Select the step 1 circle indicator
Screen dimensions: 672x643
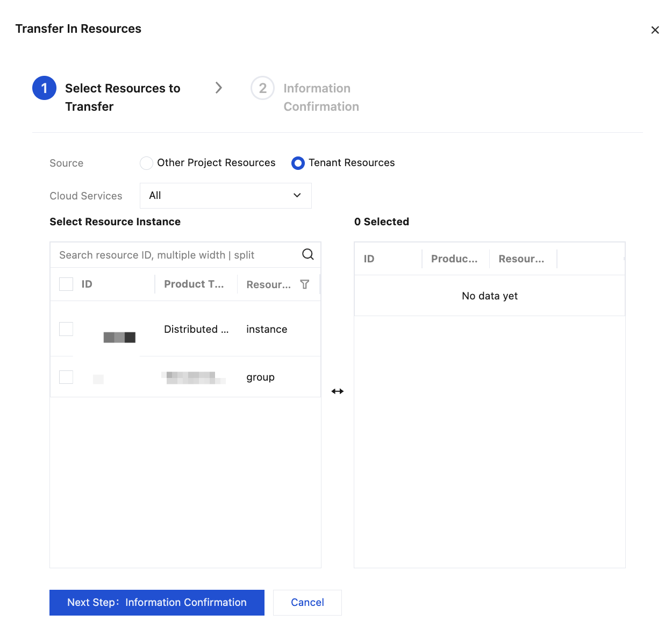44,88
